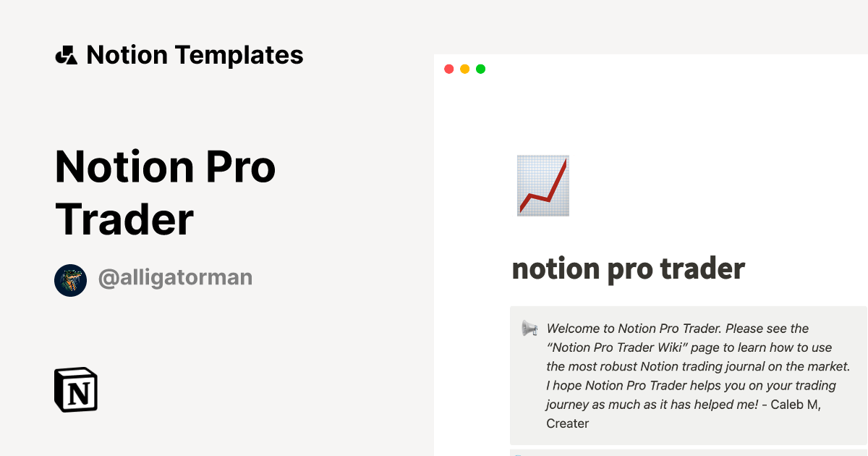
Task: Select the alligatorman profile avatar
Action: pyautogui.click(x=70, y=279)
